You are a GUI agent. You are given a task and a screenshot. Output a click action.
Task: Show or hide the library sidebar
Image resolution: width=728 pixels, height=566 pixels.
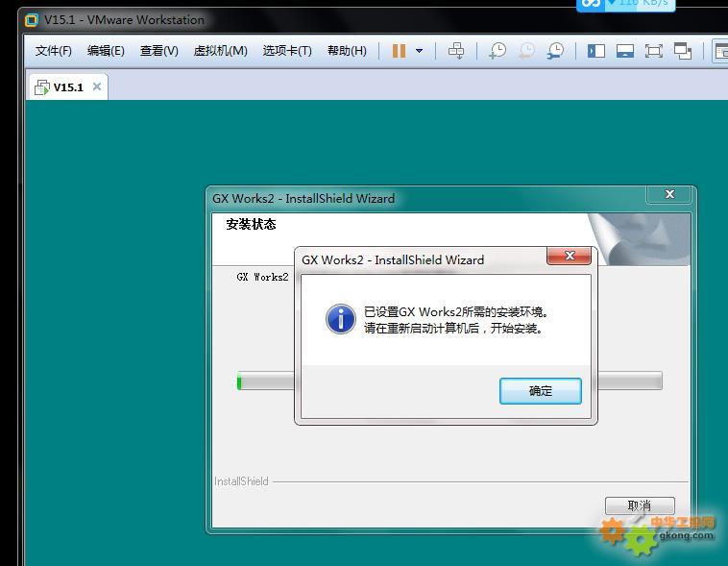(596, 51)
